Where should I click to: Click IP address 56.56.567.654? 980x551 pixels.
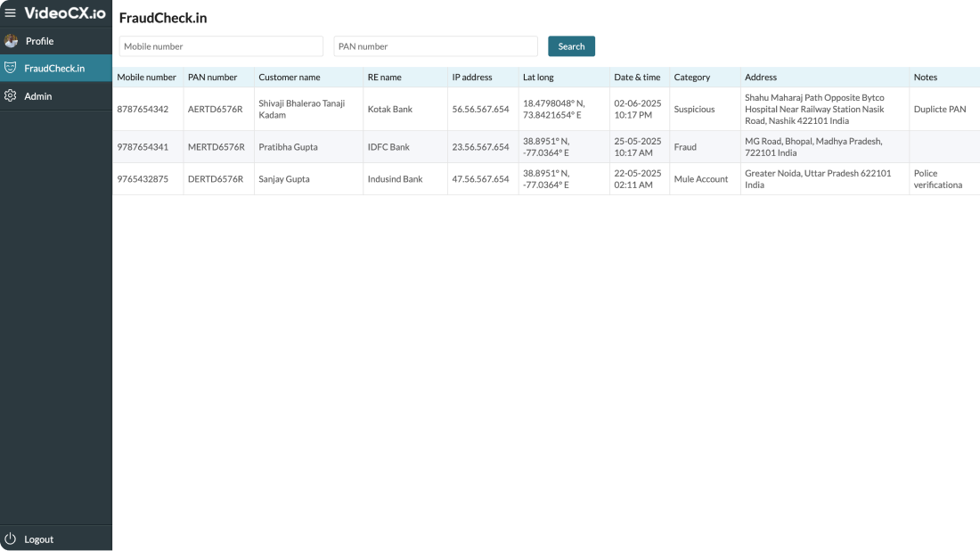pos(480,109)
